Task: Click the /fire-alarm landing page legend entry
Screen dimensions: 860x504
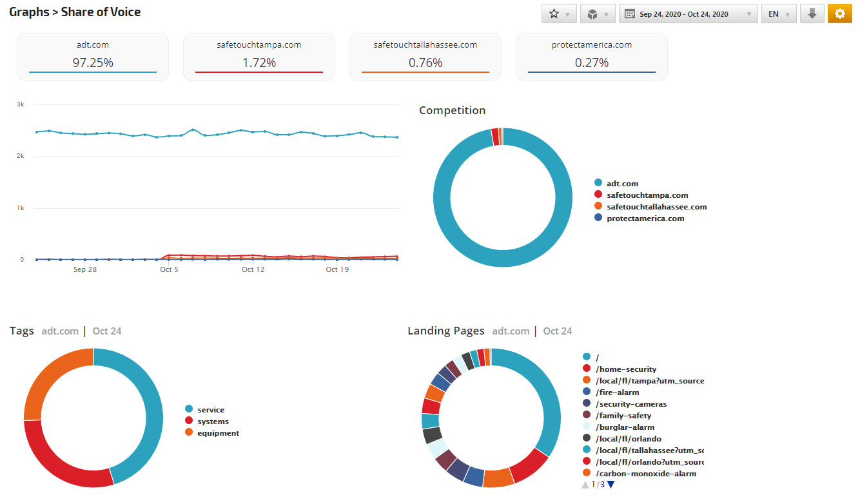Action: click(x=617, y=393)
